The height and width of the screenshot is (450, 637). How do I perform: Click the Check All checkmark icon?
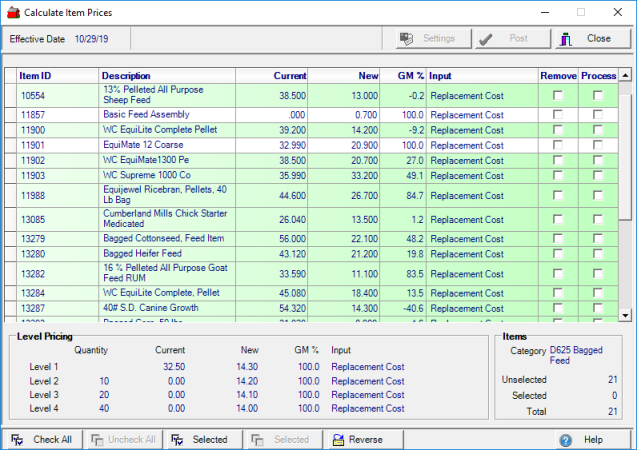[17, 440]
